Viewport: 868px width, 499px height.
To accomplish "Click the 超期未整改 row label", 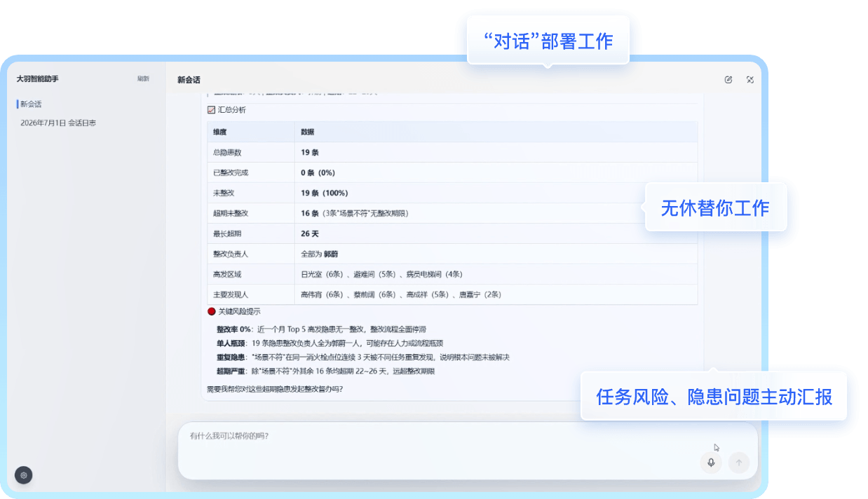I will pos(231,213).
